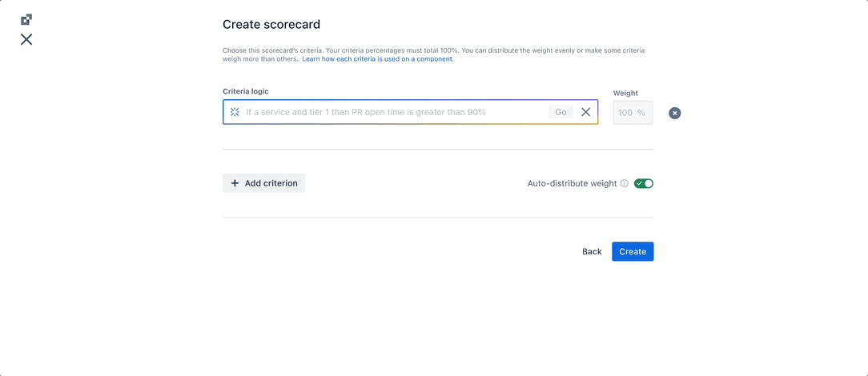Remove the criterion using the round gray X icon
Image resolution: width=868 pixels, height=376 pixels.
(x=675, y=113)
